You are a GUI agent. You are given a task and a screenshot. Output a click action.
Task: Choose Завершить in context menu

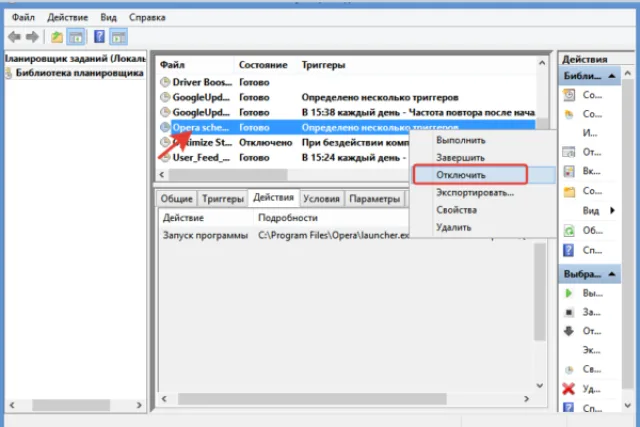(460, 158)
